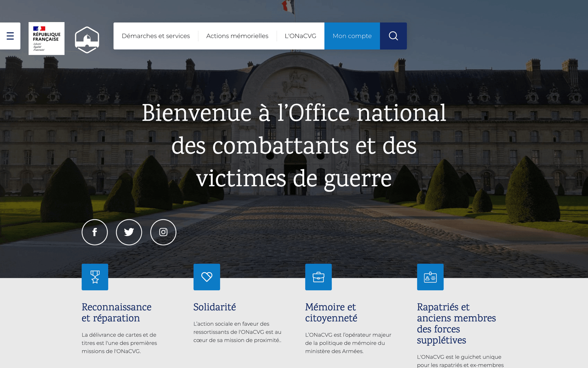Open the Rapatriés et anciens membres section
This screenshot has height=368, width=588.
pyautogui.click(x=456, y=323)
